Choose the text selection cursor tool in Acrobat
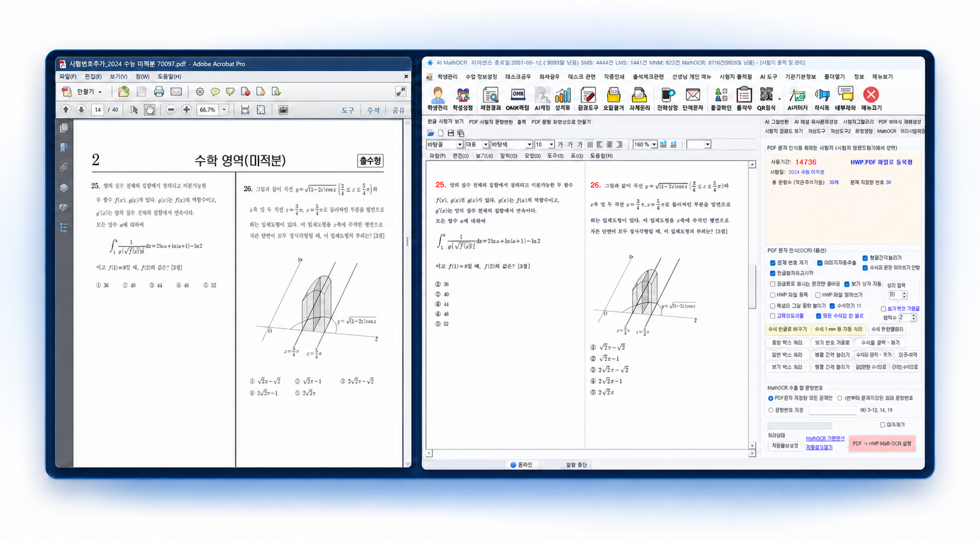Screen dimensions: 980x539 tap(134, 110)
